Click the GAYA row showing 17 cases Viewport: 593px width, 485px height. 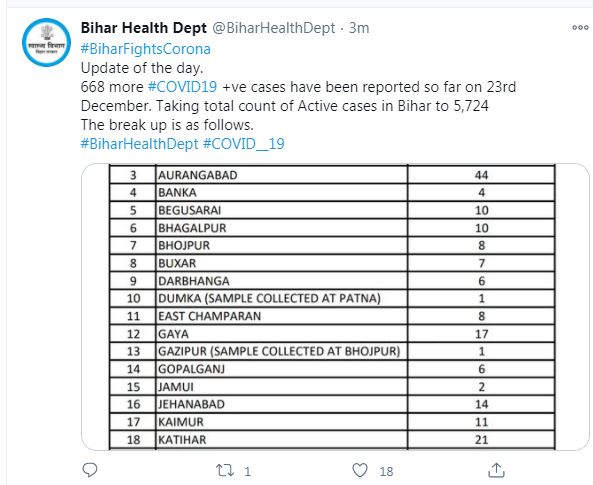[332, 334]
